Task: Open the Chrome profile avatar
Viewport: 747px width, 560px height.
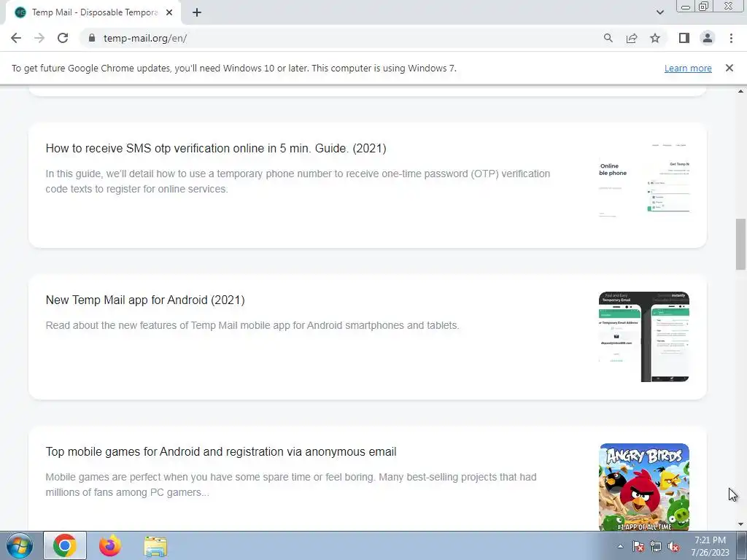Action: pyautogui.click(x=708, y=38)
